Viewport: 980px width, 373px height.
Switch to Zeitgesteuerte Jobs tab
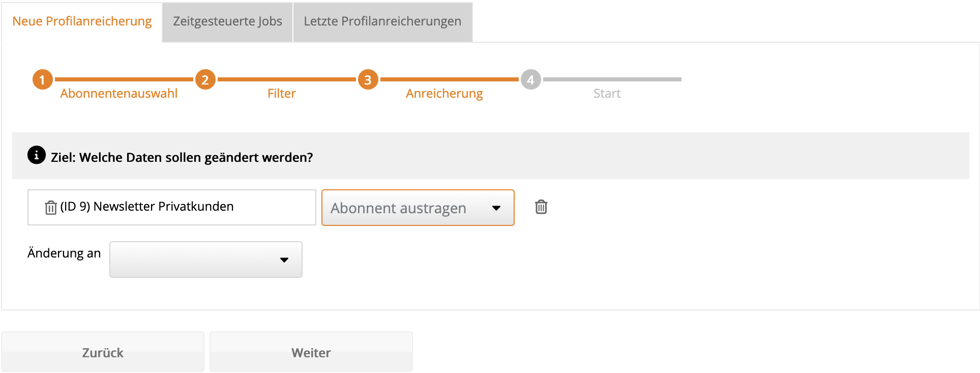click(227, 21)
